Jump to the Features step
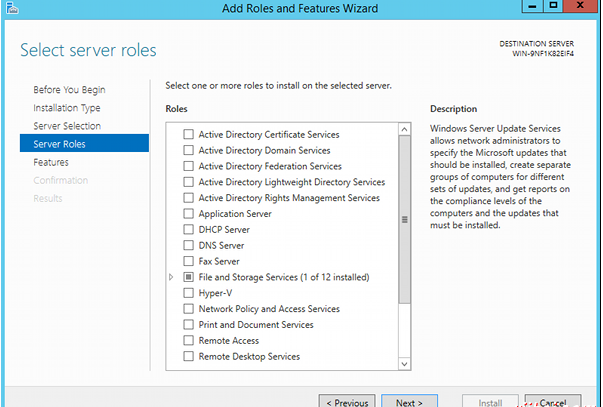 click(51, 162)
